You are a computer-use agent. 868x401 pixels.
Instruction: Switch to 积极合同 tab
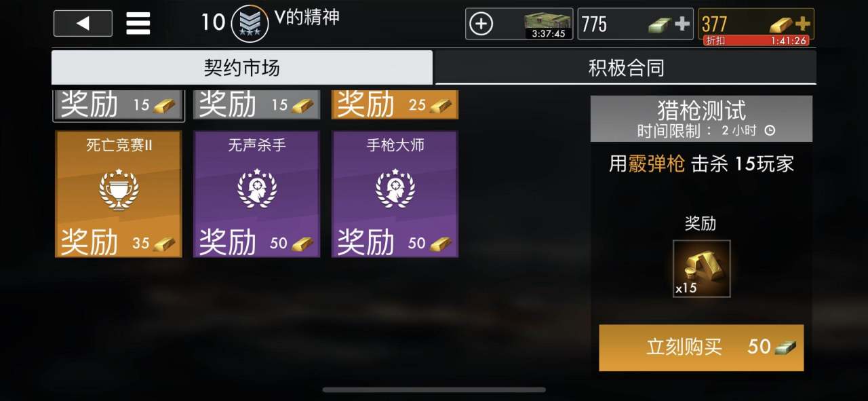626,67
